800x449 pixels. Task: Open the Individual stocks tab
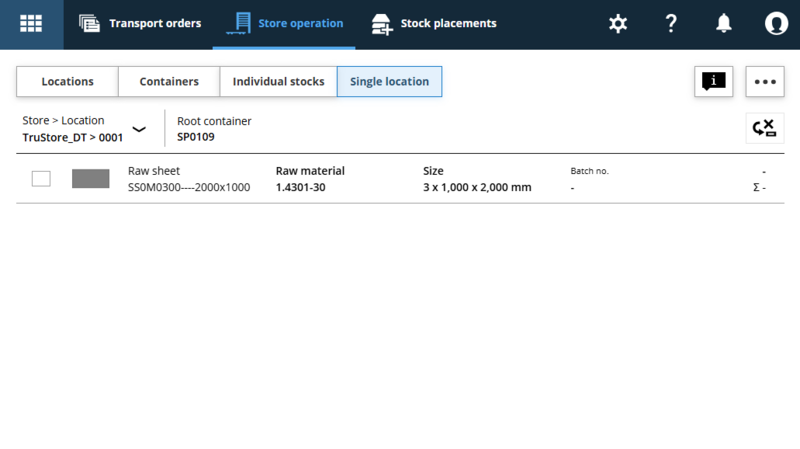click(x=279, y=82)
